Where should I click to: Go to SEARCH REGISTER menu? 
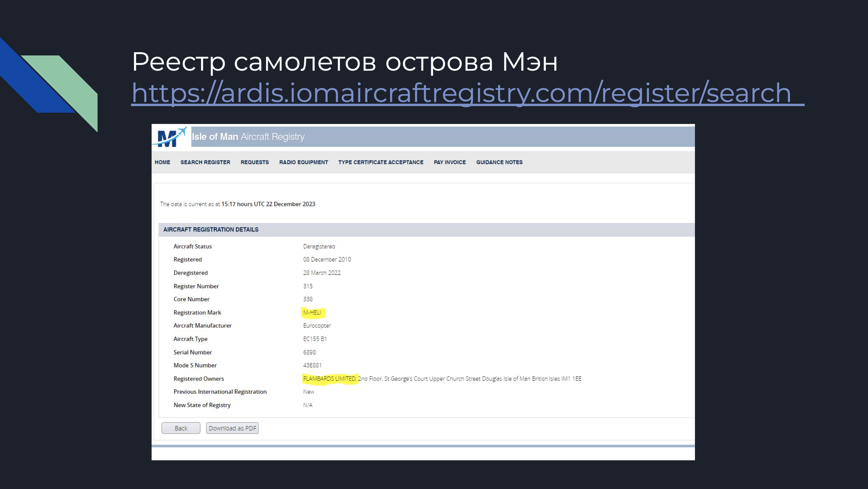pyautogui.click(x=205, y=162)
